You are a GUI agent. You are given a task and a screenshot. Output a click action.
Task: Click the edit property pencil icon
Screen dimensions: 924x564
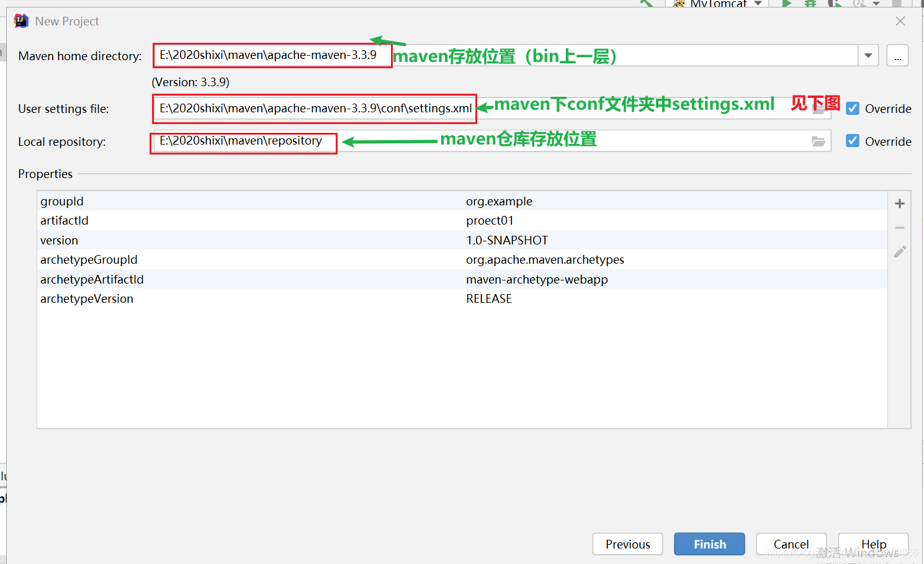900,251
